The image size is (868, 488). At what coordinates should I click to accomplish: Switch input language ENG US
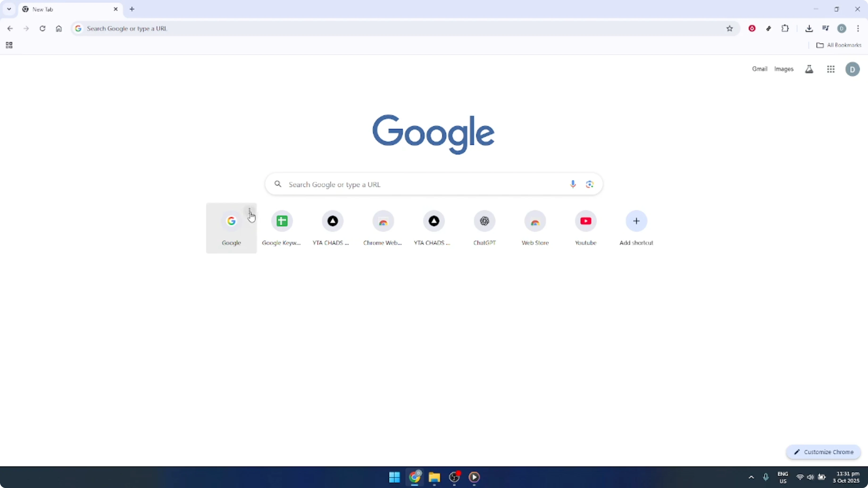click(782, 477)
